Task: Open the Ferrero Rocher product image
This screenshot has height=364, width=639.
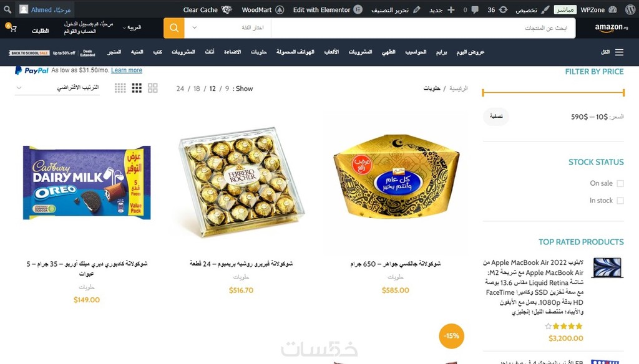Action: pyautogui.click(x=241, y=182)
